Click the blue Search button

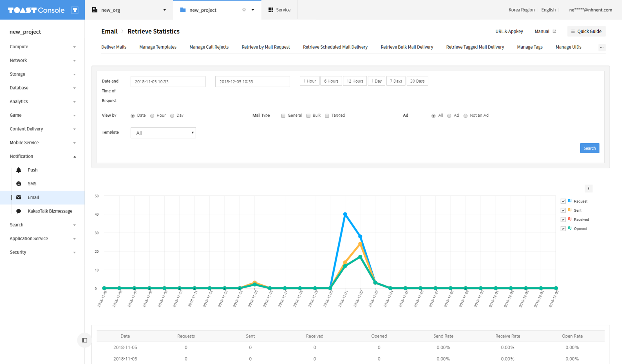(x=589, y=148)
